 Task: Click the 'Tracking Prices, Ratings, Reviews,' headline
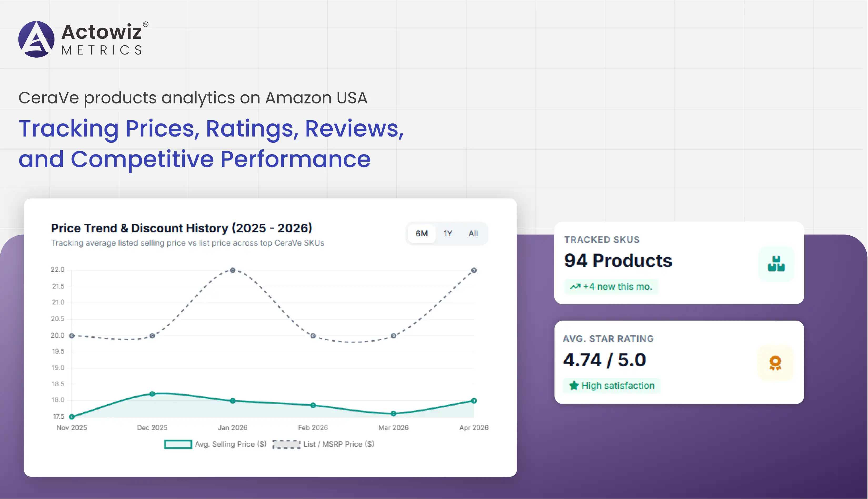click(211, 129)
